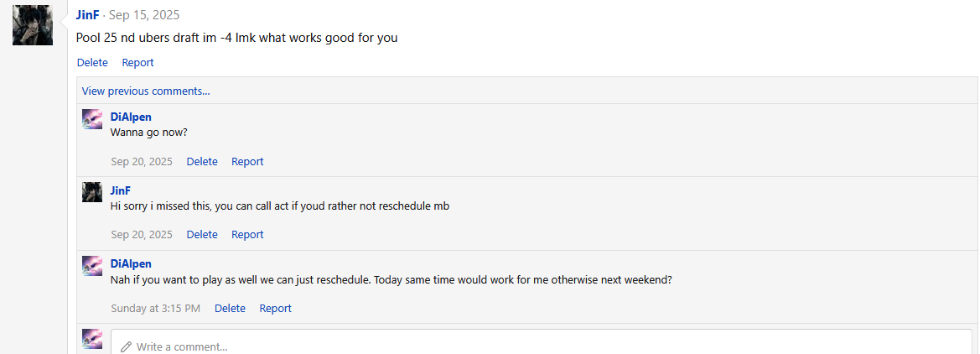This screenshot has height=354, width=980.
Task: Click the pencil icon in the comment box
Action: [126, 346]
